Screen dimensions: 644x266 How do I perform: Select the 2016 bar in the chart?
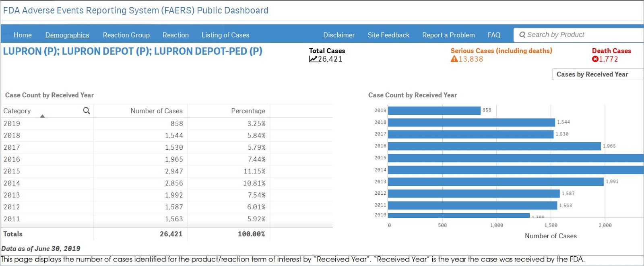pyautogui.click(x=494, y=146)
